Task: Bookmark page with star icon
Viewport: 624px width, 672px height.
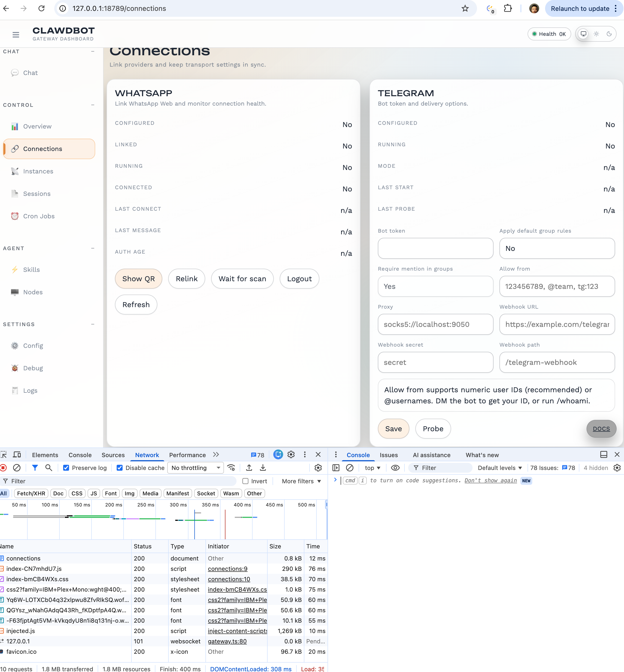Action: pyautogui.click(x=465, y=8)
